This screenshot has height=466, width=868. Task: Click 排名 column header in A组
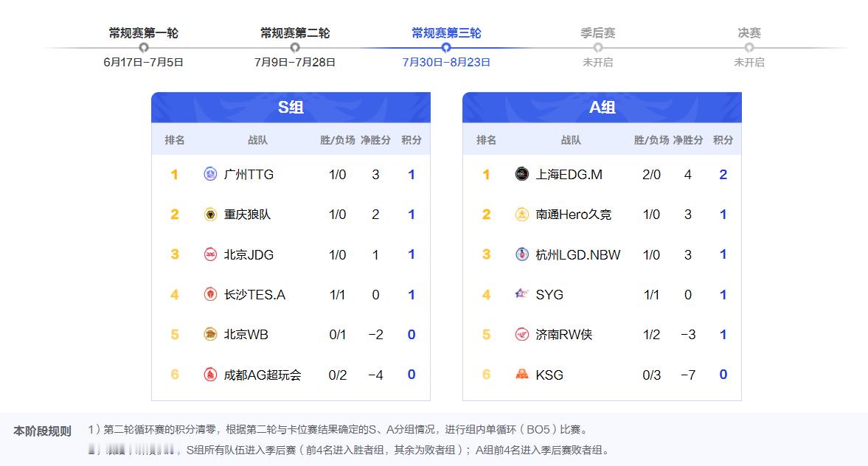(486, 140)
